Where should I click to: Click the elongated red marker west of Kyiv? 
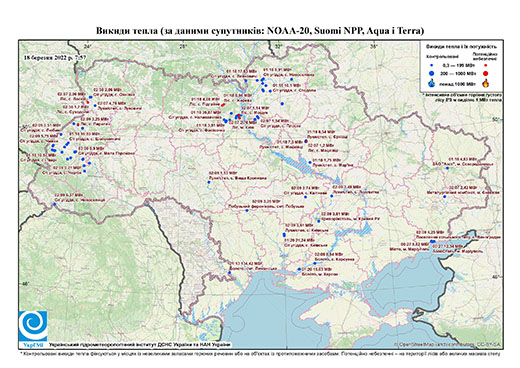tap(223, 105)
